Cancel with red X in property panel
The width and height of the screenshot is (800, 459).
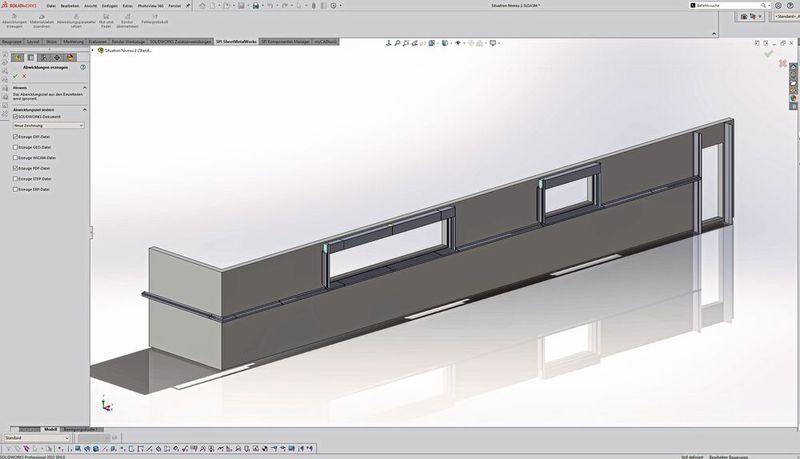pyautogui.click(x=25, y=76)
